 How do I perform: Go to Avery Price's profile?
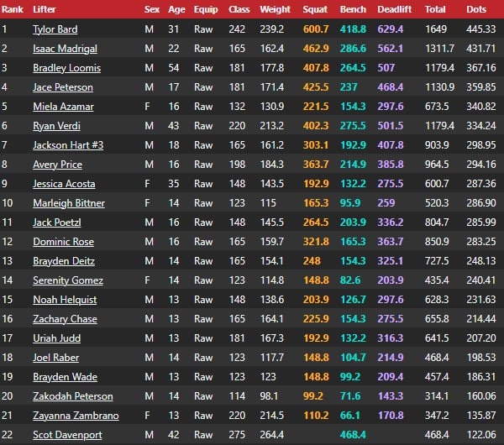point(57,165)
